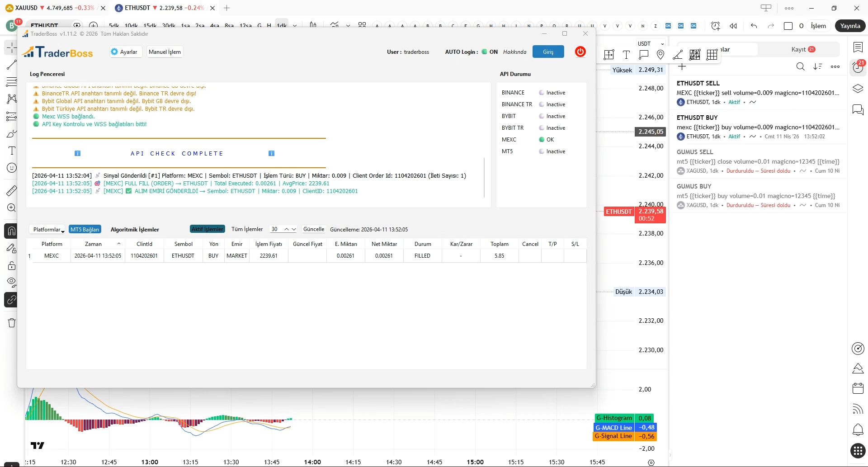Open the news broadcast feed icon
868x467 pixels.
(858, 409)
